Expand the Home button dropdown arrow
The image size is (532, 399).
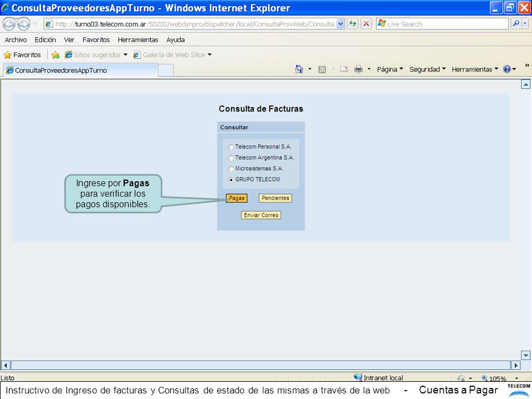click(310, 69)
